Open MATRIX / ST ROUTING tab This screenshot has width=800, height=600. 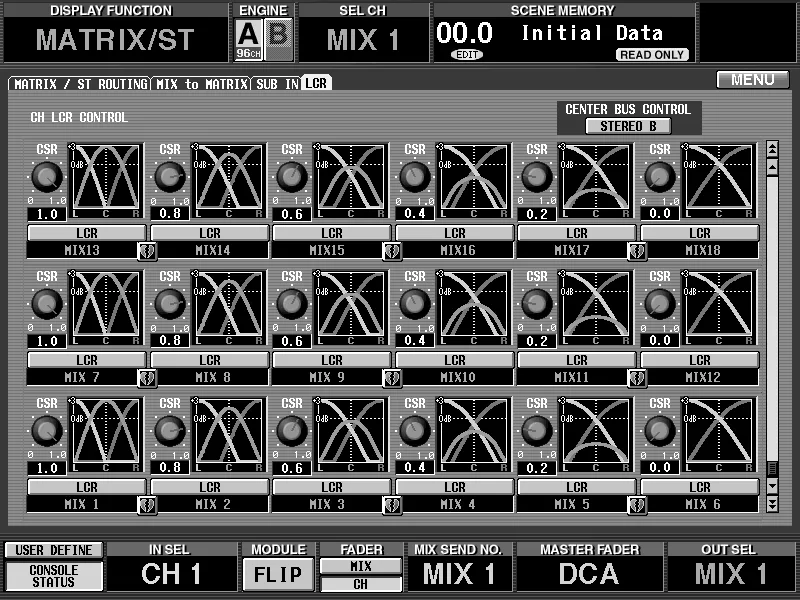point(80,84)
